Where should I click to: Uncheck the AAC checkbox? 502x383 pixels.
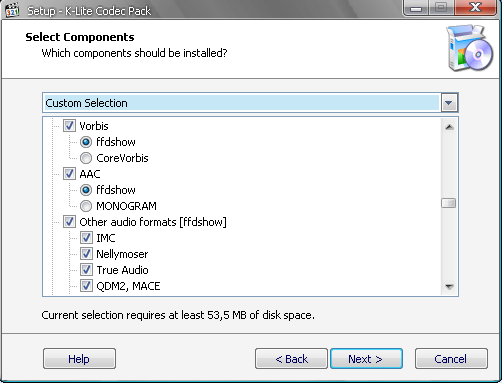tap(69, 174)
